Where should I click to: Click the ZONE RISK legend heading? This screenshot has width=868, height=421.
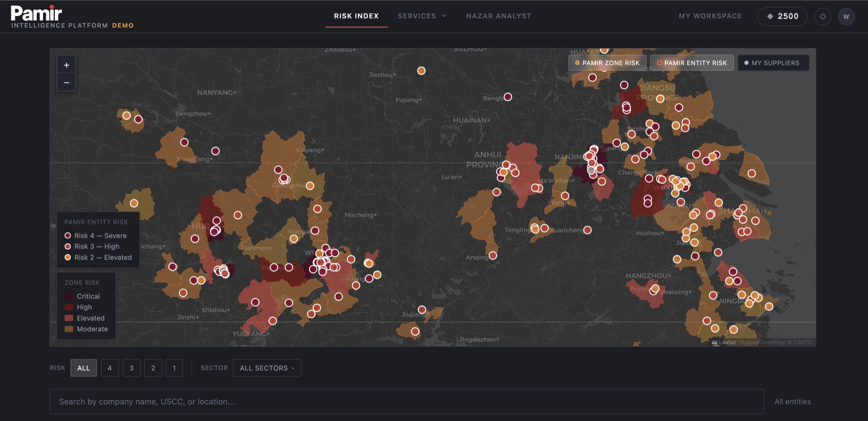click(82, 282)
